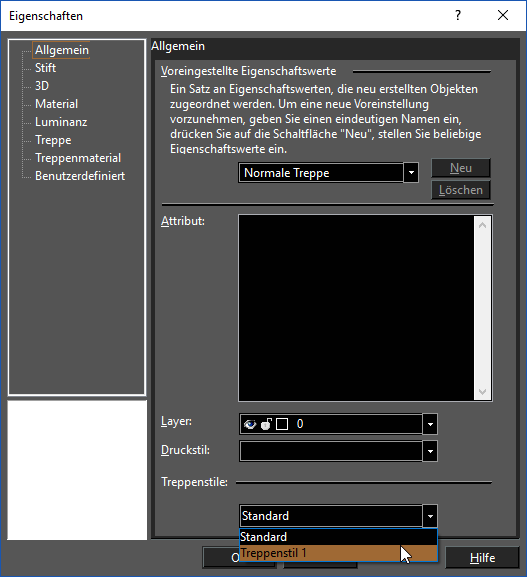
Task: Select the Luminanz entry
Action: (61, 122)
